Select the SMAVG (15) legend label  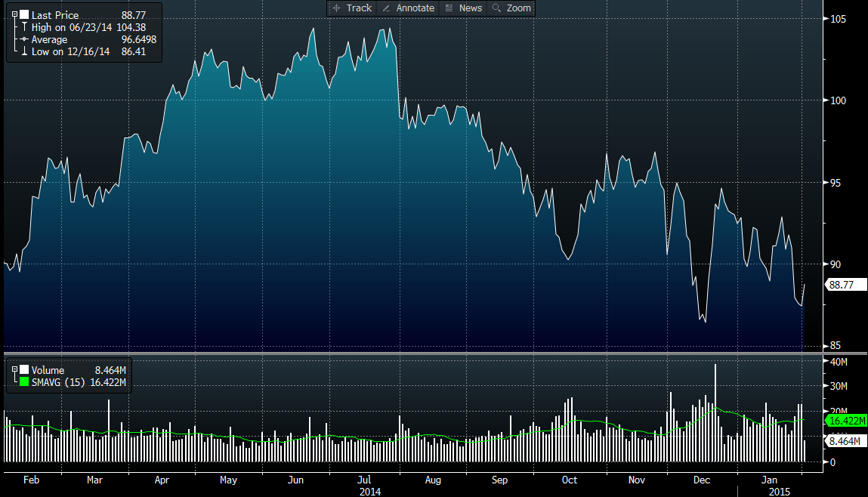60,382
